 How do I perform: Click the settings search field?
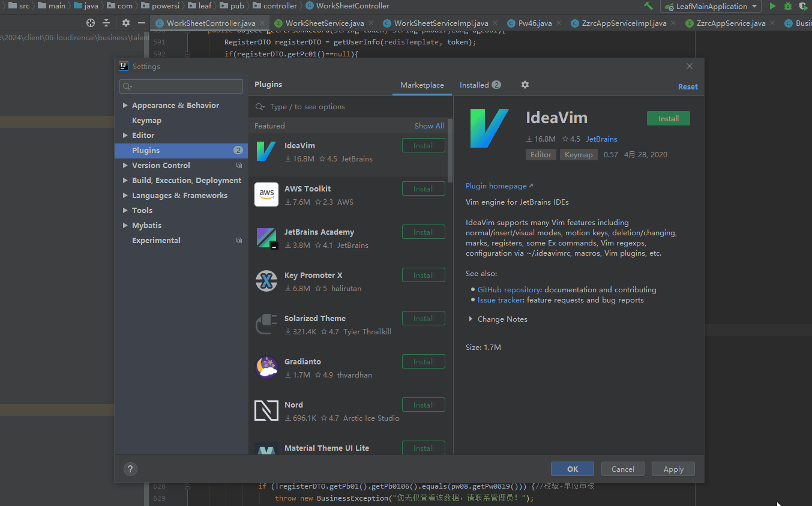tap(181, 86)
